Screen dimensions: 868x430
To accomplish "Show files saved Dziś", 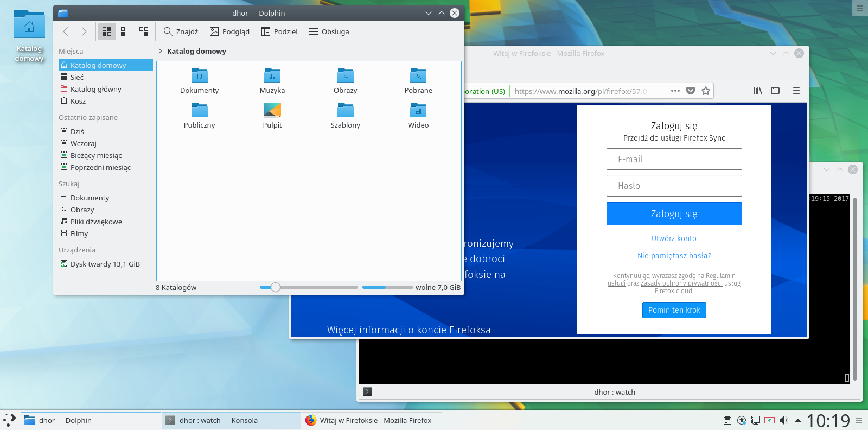I will pos(106,131).
